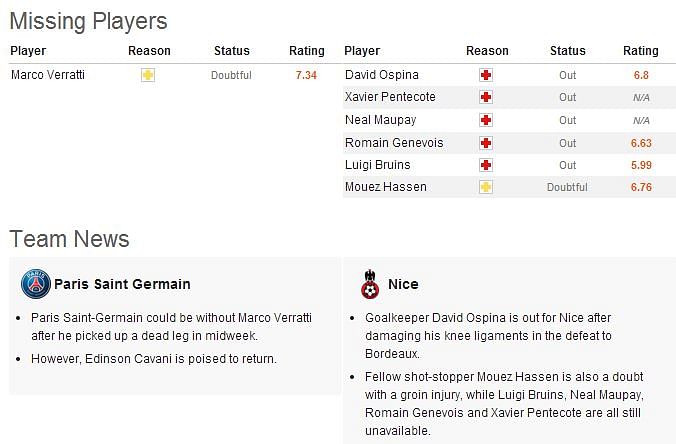Open Luigi Bruins's player page
The image size is (676, 444).
point(377,165)
